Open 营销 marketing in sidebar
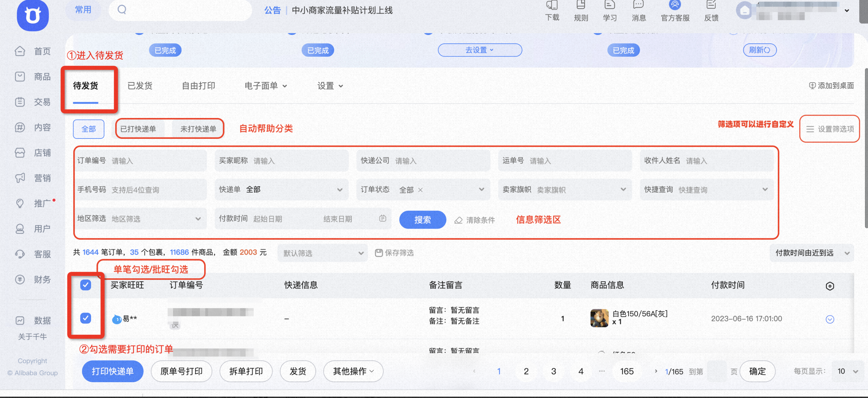This screenshot has width=868, height=398. (33, 178)
